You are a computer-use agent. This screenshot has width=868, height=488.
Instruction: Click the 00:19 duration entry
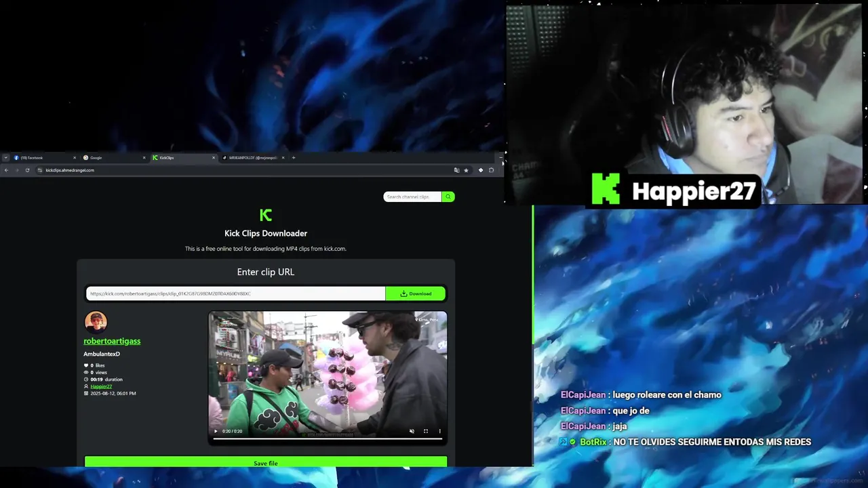click(103, 380)
